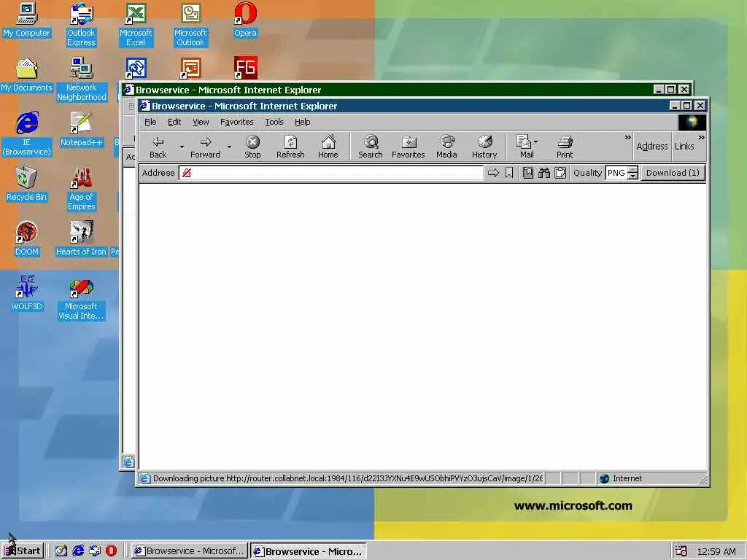747x560 pixels.
Task: Click the bookmark ribbon icon
Action: (509, 173)
